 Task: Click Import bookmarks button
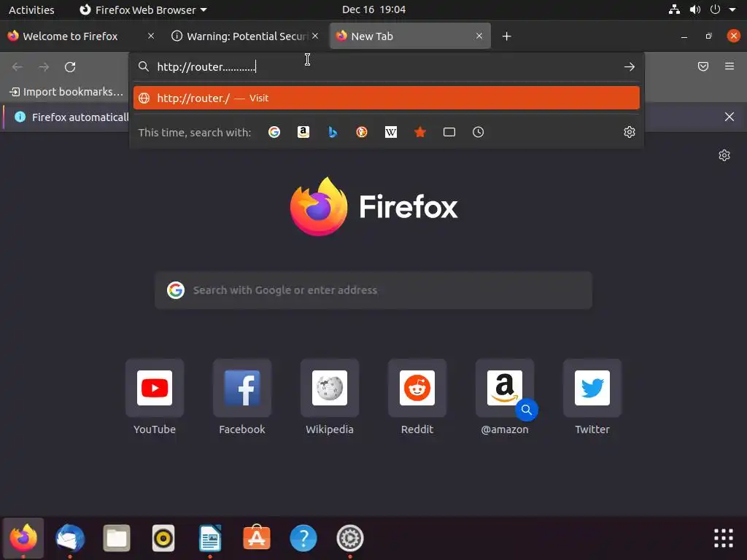66,92
